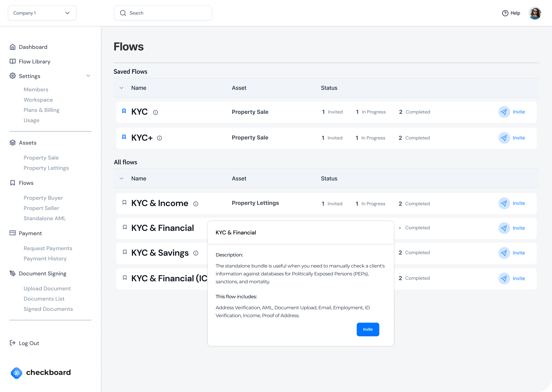The image size is (552, 392).
Task: Click Asset column header in All flows
Action: click(x=239, y=178)
